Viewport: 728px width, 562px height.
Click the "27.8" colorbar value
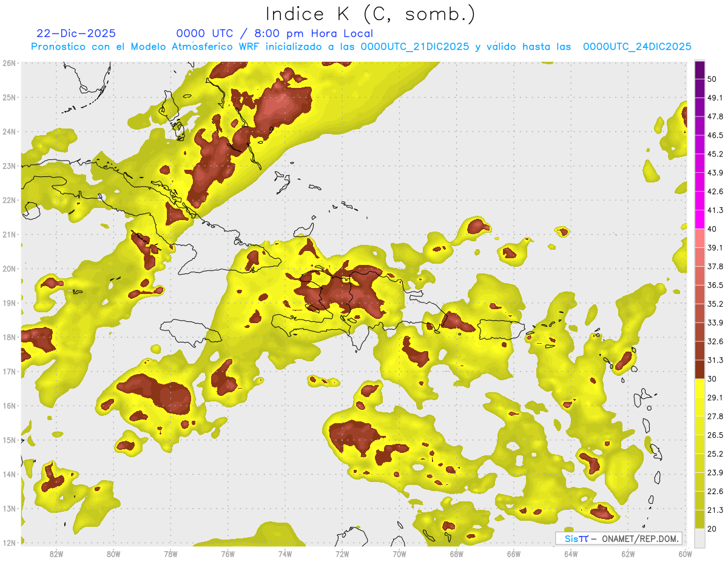click(715, 416)
